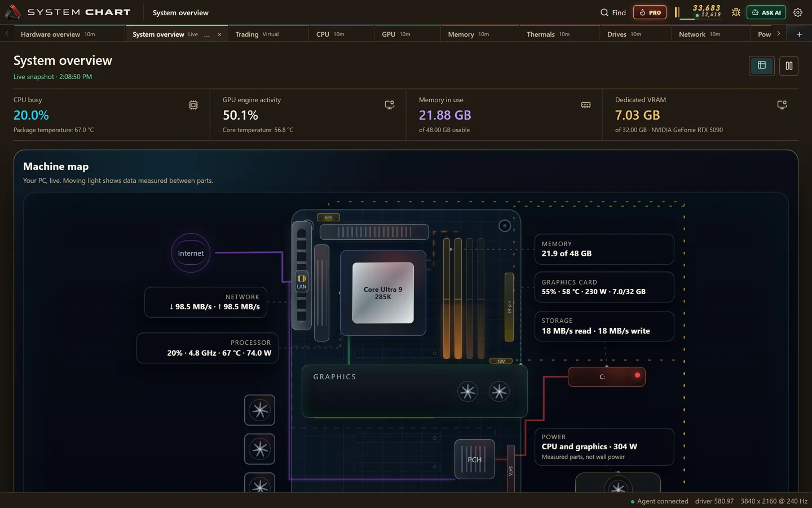Open the ASK AI assistant button
The height and width of the screenshot is (508, 812).
tap(766, 12)
